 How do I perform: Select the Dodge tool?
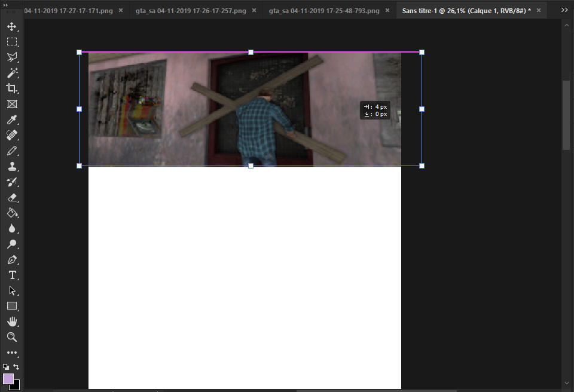(x=12, y=244)
